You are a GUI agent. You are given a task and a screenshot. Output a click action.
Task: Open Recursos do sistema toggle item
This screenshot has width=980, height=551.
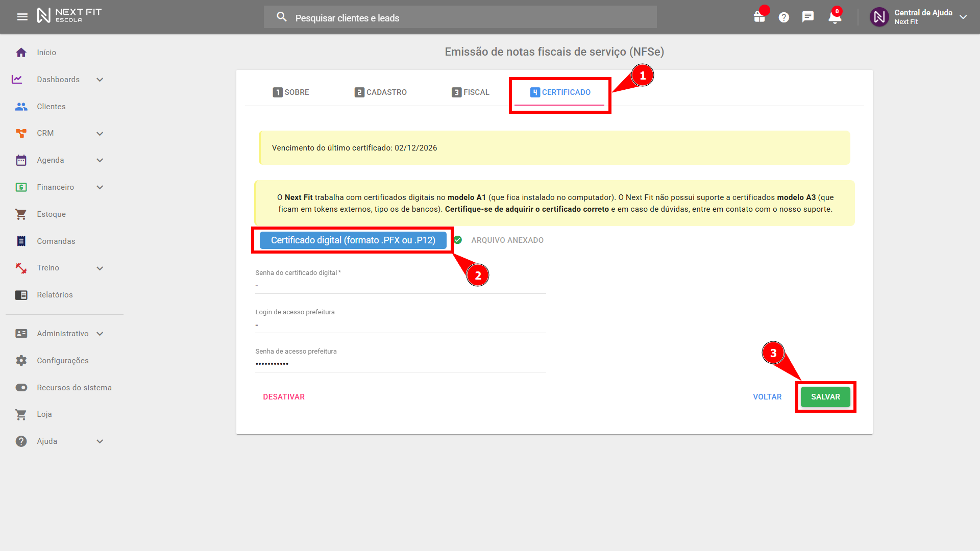pyautogui.click(x=74, y=388)
